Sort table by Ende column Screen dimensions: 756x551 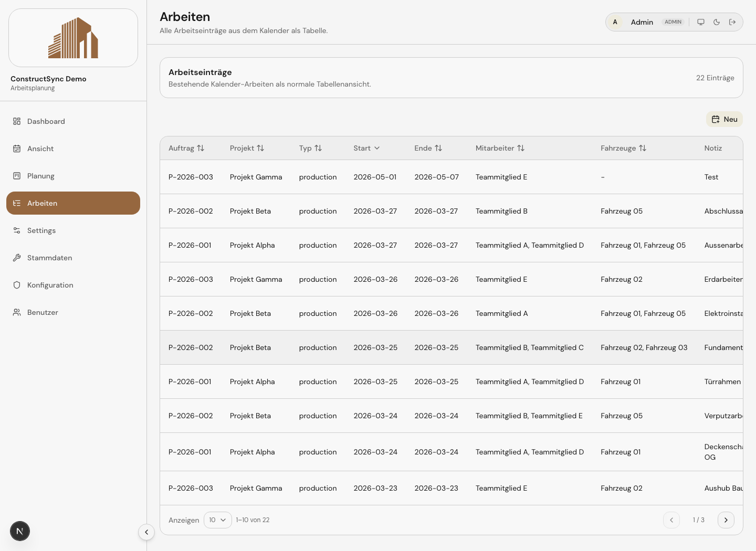click(428, 148)
